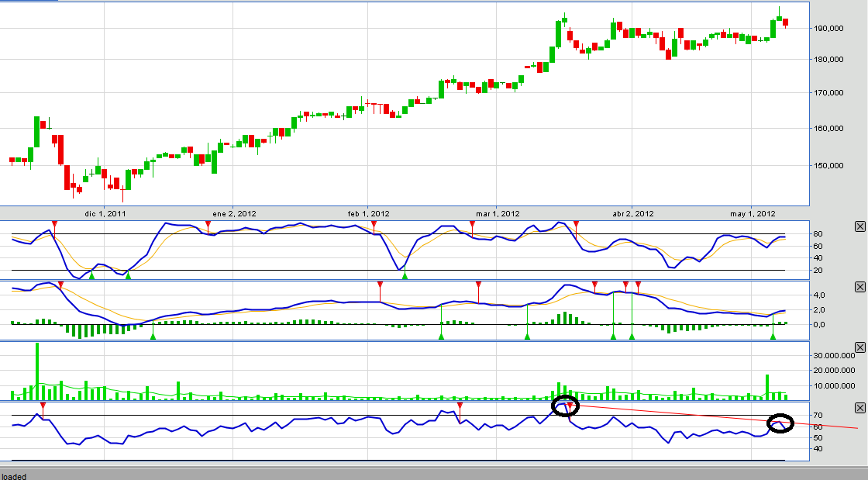Click leftmost red sell marker in RSI panel

tap(43, 406)
